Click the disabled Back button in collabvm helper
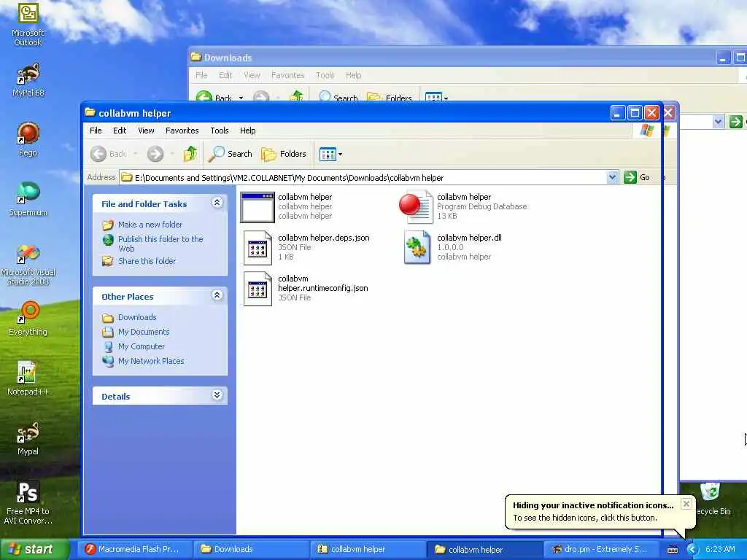Screen dimensions: 747x560 click(109, 154)
